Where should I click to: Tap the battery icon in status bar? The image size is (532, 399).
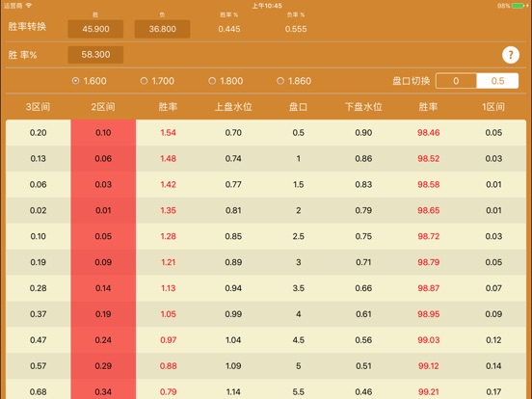click(519, 6)
